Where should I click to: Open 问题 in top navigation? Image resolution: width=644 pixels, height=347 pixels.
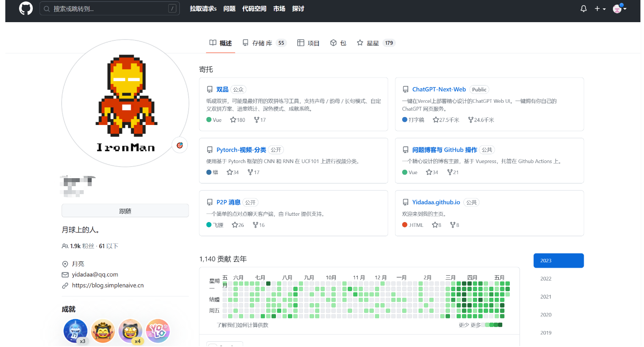[229, 8]
